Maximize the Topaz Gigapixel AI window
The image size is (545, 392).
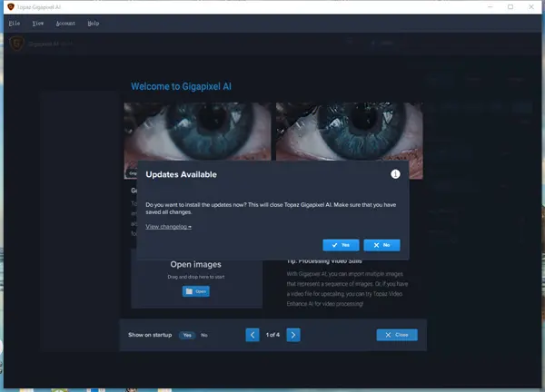(510, 6)
